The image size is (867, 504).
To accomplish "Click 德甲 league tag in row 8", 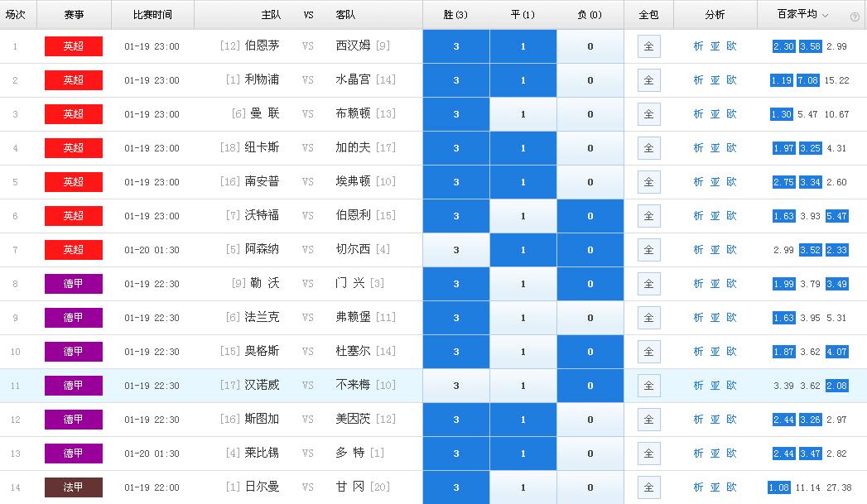I will point(74,284).
